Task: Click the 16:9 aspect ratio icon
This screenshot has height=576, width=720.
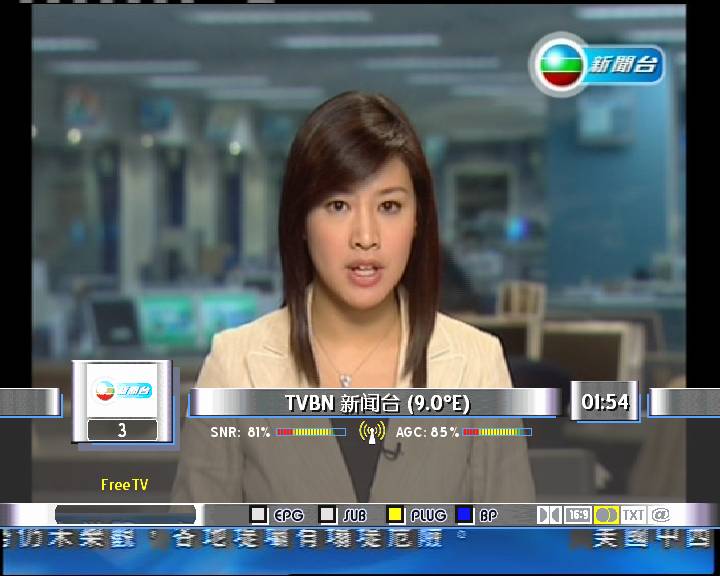Action: tap(577, 515)
